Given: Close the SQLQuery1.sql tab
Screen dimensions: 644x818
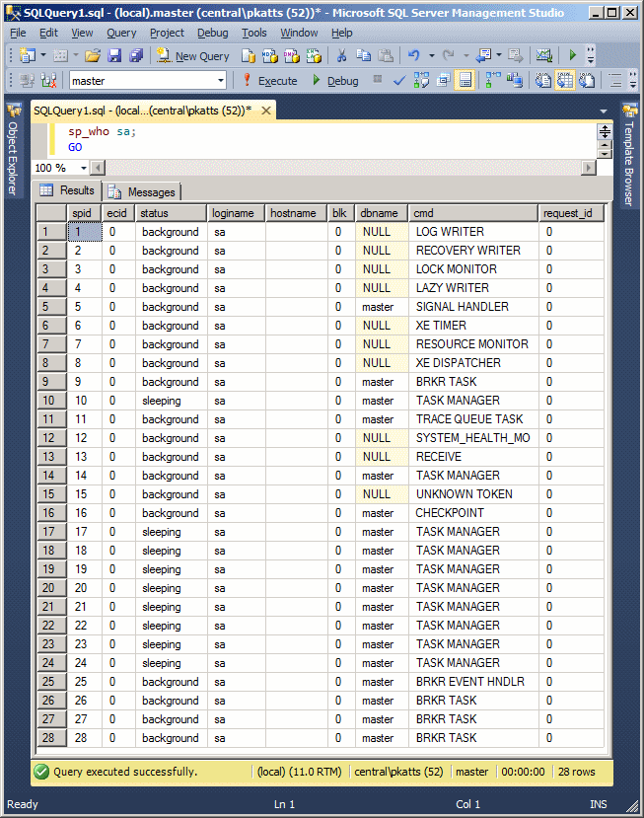Looking at the screenshot, I should pos(266,111).
